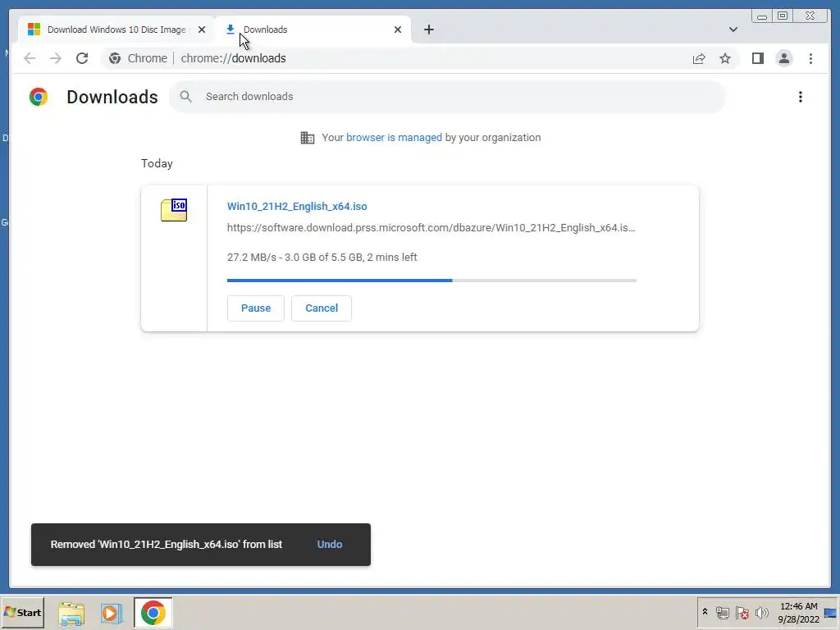Launch Windows Media Player from taskbar
840x630 pixels.
pyautogui.click(x=112, y=613)
